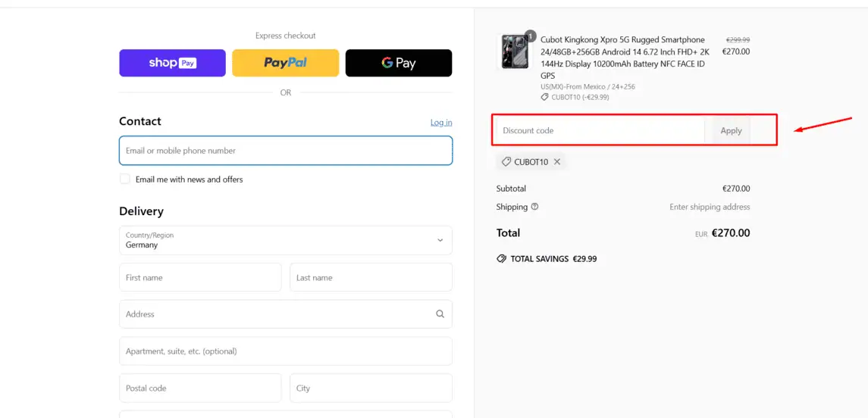Click the struck-through €299.99 price
The width and height of the screenshot is (868, 418).
[738, 40]
